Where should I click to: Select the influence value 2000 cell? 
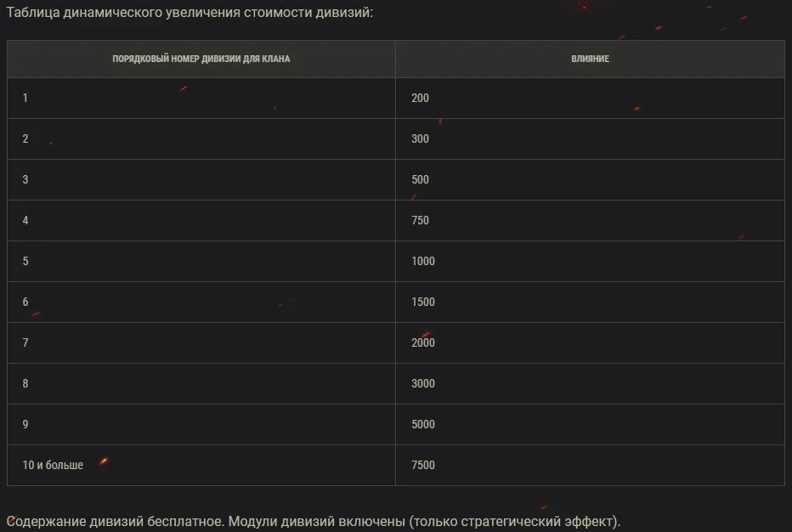(x=422, y=343)
